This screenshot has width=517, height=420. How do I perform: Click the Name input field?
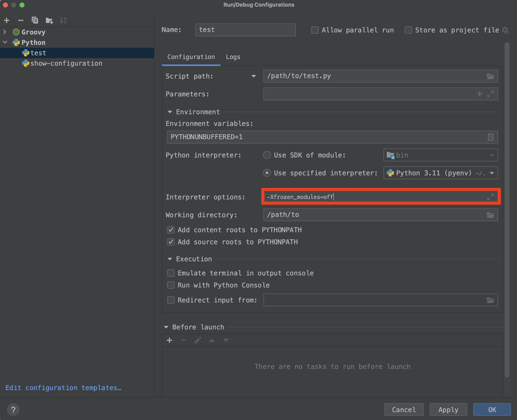pyautogui.click(x=245, y=30)
